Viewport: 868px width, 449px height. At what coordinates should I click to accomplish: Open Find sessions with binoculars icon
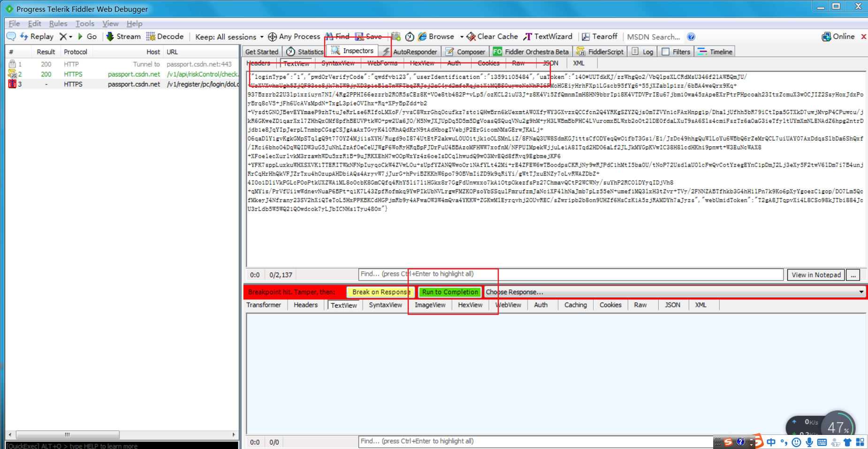click(x=337, y=37)
